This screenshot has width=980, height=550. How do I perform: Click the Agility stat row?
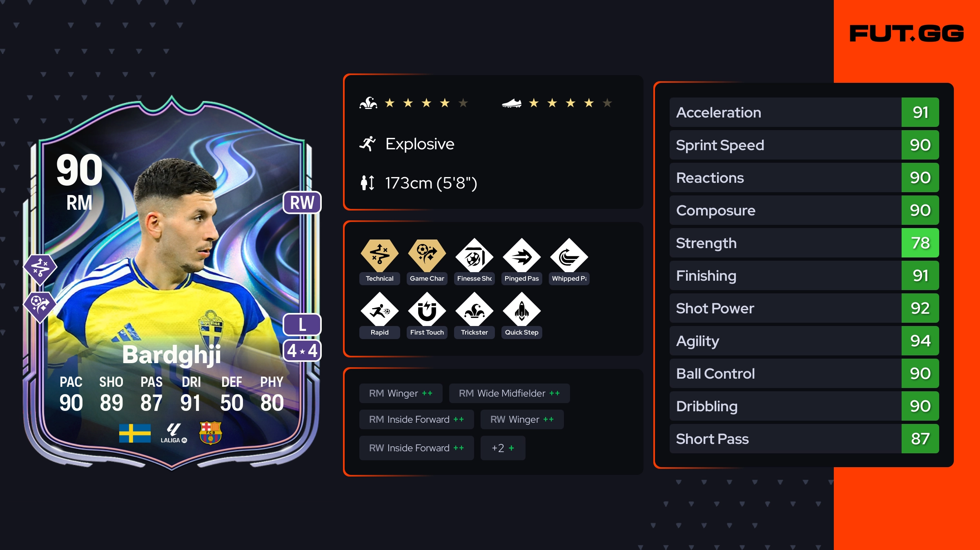(x=804, y=341)
